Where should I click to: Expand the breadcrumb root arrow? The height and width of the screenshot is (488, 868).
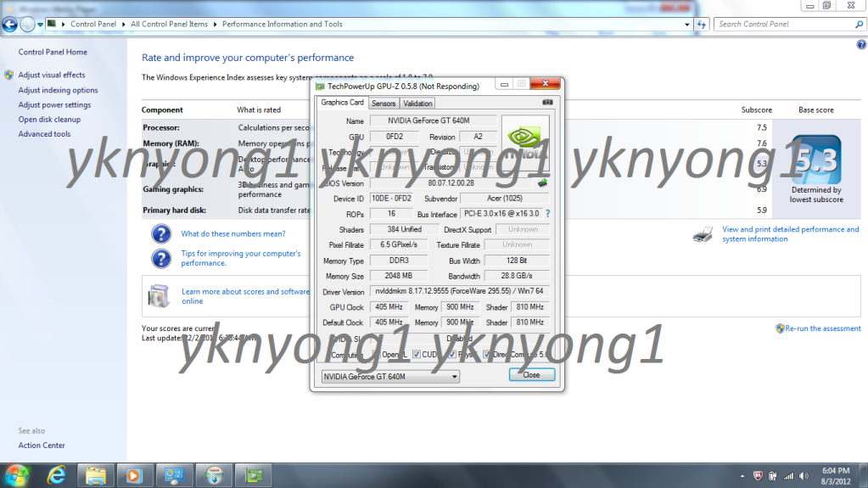pos(63,25)
